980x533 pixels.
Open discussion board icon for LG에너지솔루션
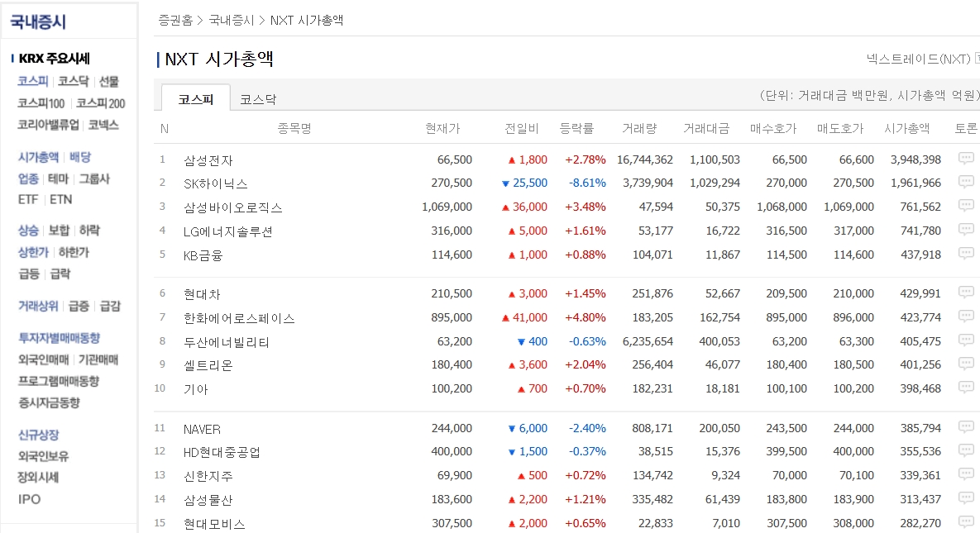pos(966,230)
